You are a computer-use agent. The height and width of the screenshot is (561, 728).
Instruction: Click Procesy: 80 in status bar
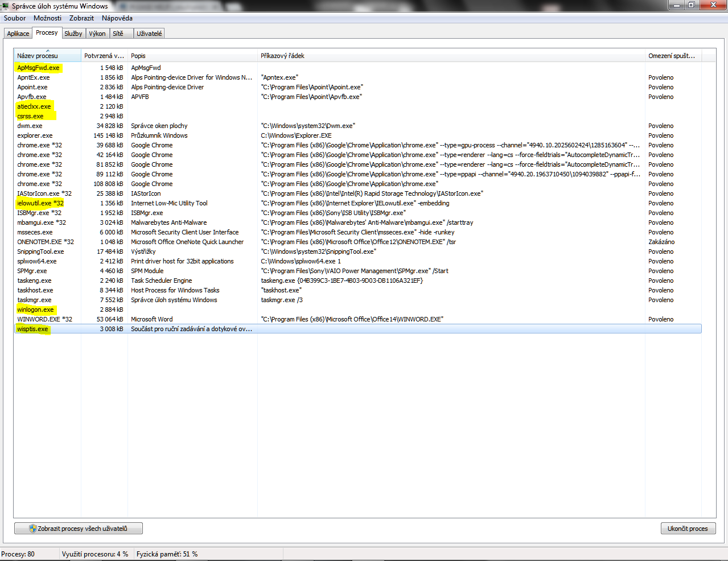coord(18,554)
